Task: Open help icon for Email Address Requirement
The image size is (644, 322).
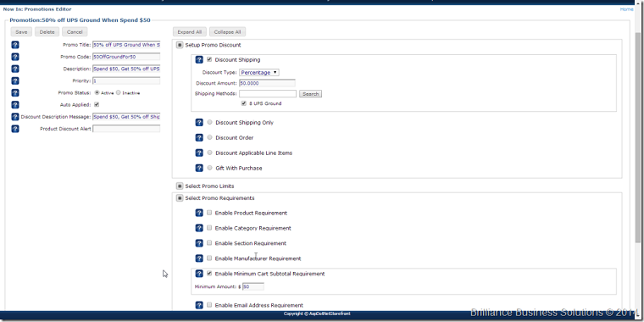Action: click(199, 305)
